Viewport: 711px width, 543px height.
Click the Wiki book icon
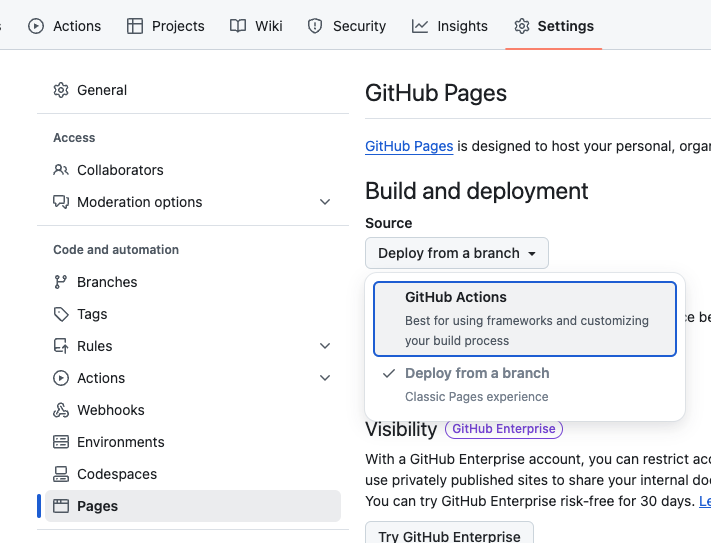tap(238, 26)
